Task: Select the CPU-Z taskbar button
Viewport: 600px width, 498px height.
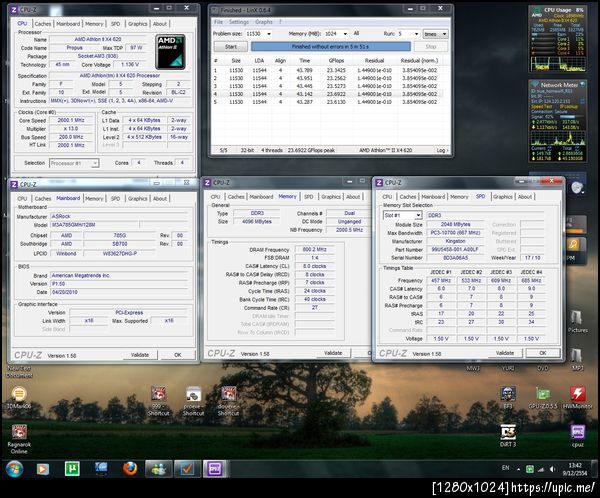Action: coord(215,469)
